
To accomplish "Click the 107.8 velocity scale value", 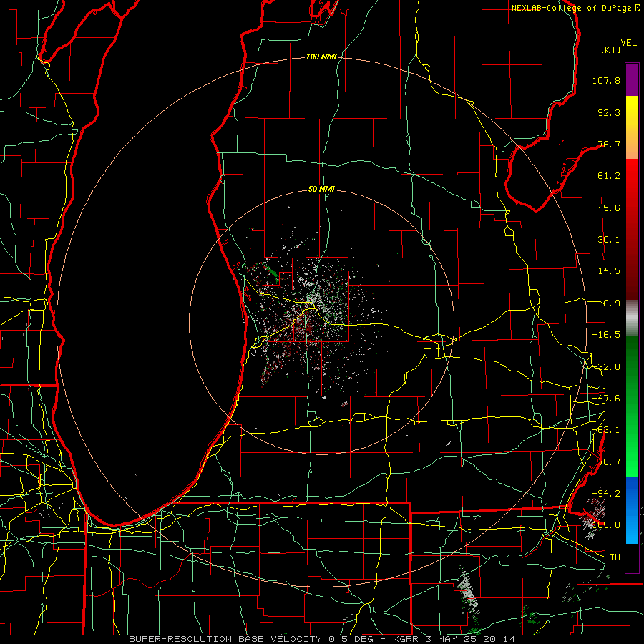I will point(606,80).
